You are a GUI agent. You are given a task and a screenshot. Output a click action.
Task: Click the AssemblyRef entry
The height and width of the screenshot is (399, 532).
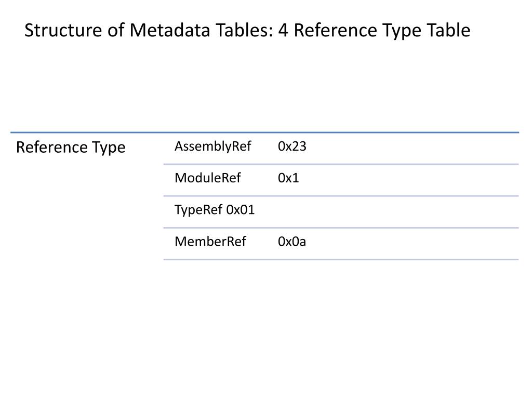[212, 146]
